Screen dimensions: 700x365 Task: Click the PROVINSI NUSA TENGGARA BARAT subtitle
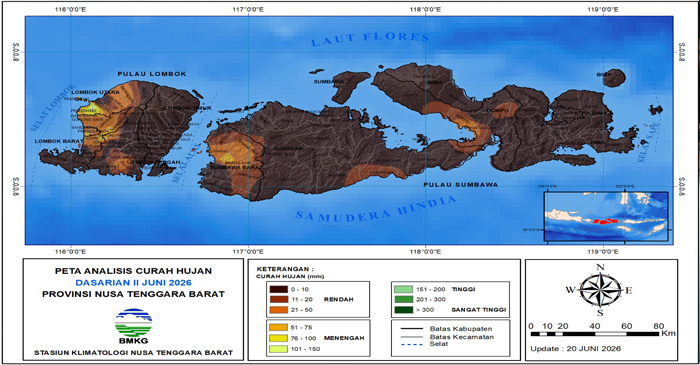[x=133, y=294]
